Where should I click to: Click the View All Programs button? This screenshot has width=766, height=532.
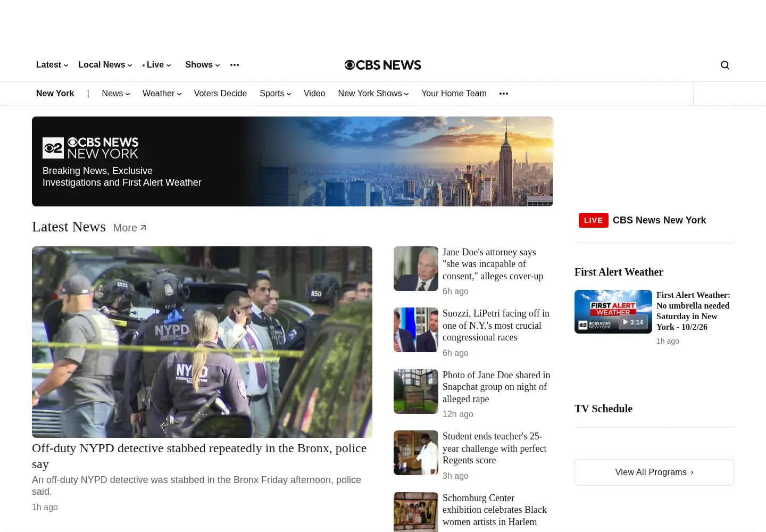click(654, 472)
